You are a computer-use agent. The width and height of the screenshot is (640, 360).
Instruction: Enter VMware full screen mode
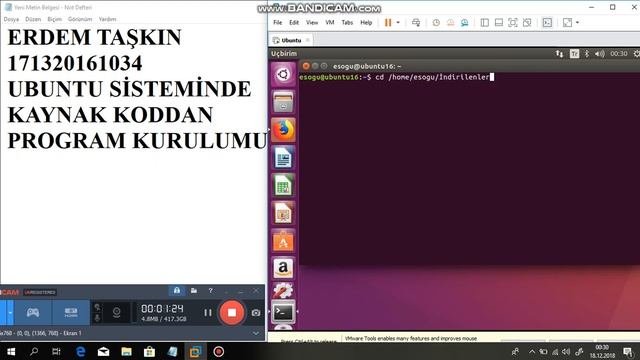513,22
